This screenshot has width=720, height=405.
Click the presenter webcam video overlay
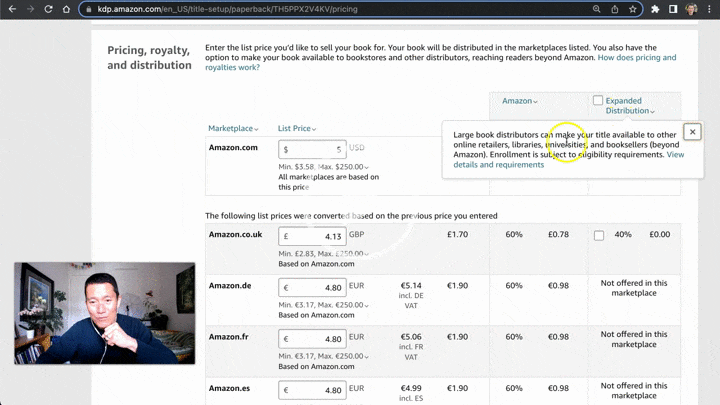tap(105, 313)
